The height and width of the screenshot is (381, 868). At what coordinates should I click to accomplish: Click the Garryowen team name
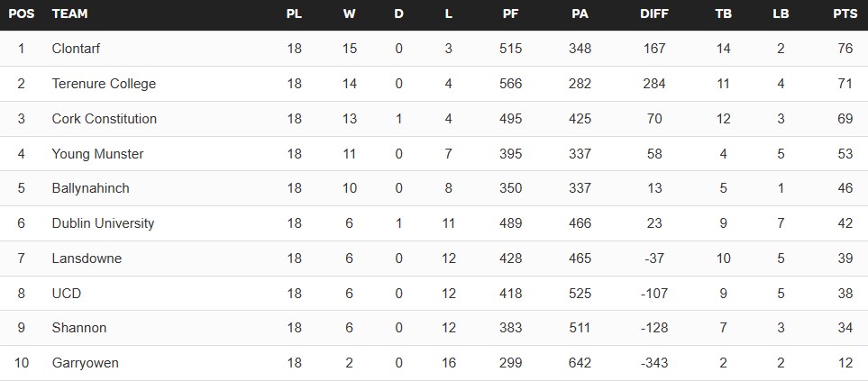[86, 363]
